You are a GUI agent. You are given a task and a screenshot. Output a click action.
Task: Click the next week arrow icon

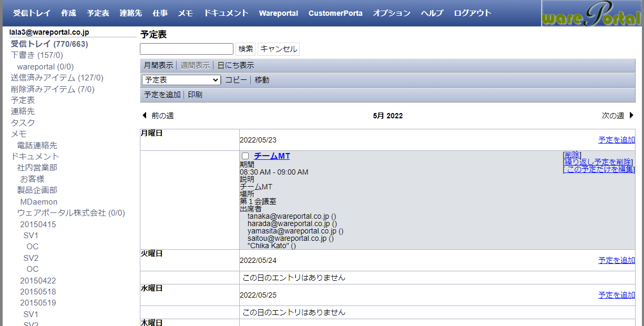pos(631,116)
